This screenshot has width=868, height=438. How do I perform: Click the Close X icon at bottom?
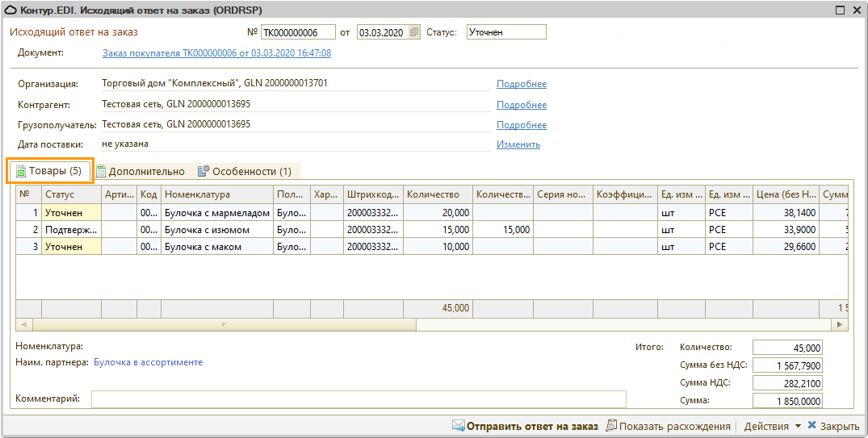pos(812,426)
